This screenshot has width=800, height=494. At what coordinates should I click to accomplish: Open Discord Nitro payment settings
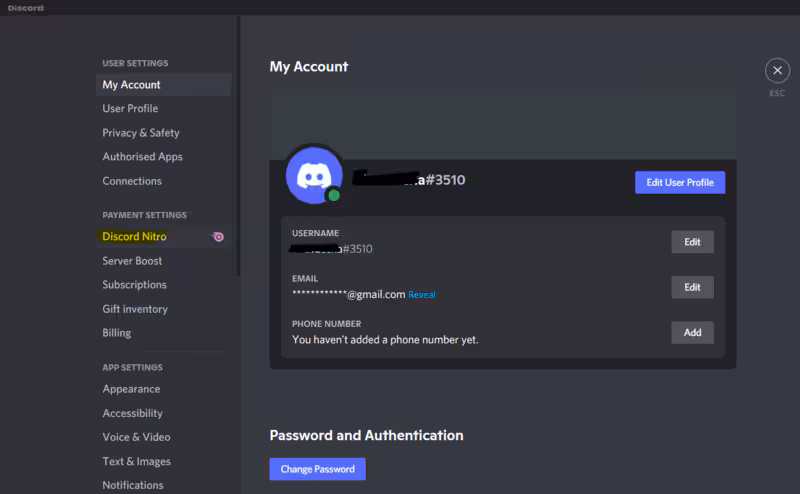135,237
